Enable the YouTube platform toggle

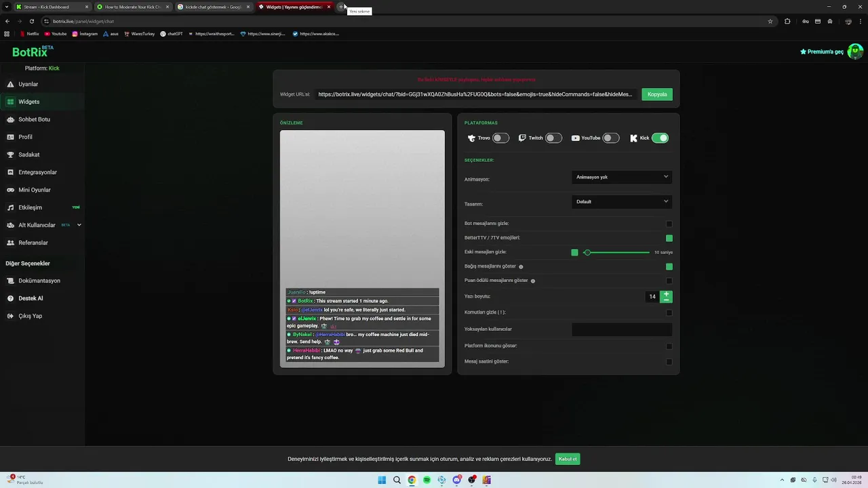click(x=611, y=138)
